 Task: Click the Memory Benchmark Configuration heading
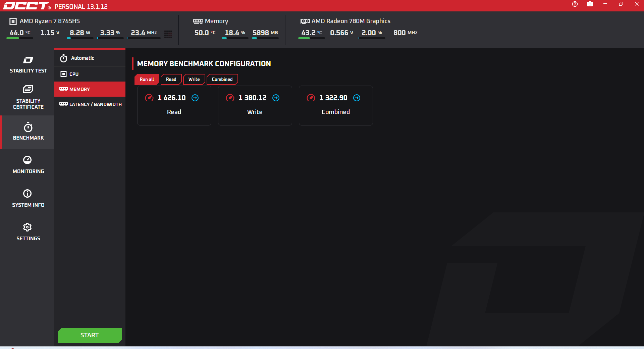204,64
